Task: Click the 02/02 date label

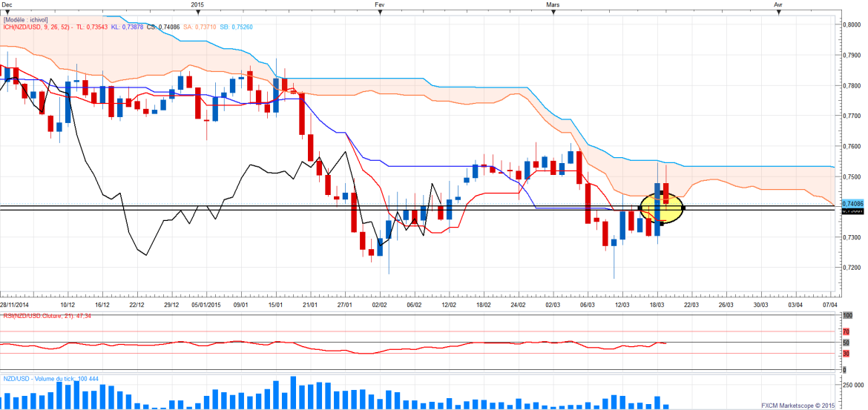Action: 381,305
